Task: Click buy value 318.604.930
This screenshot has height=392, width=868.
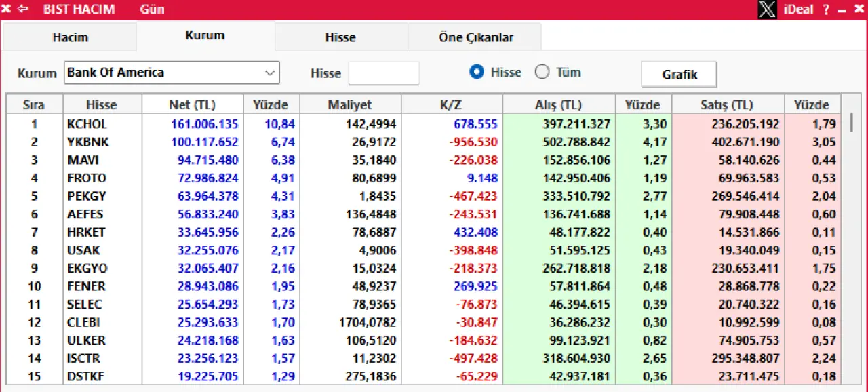Action: [x=576, y=358]
